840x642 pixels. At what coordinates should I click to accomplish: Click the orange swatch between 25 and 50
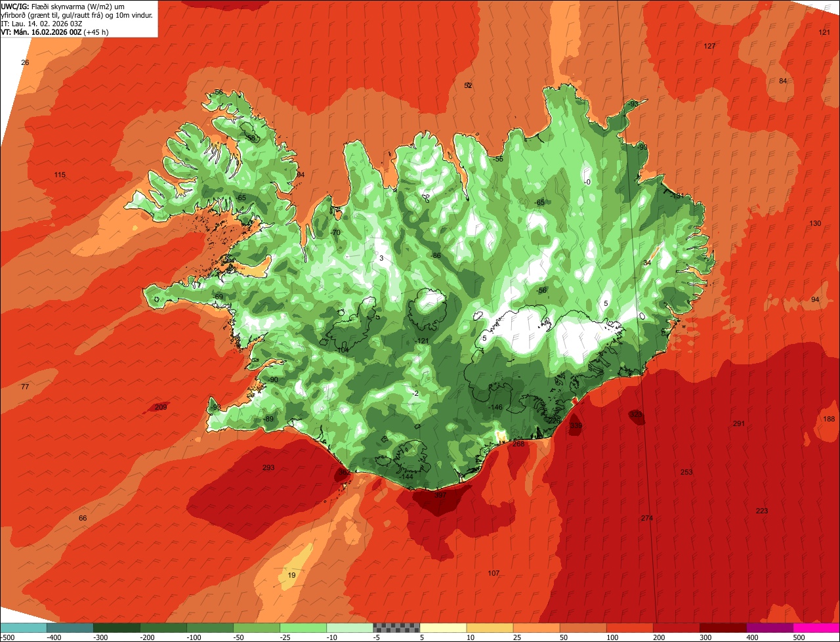536,628
